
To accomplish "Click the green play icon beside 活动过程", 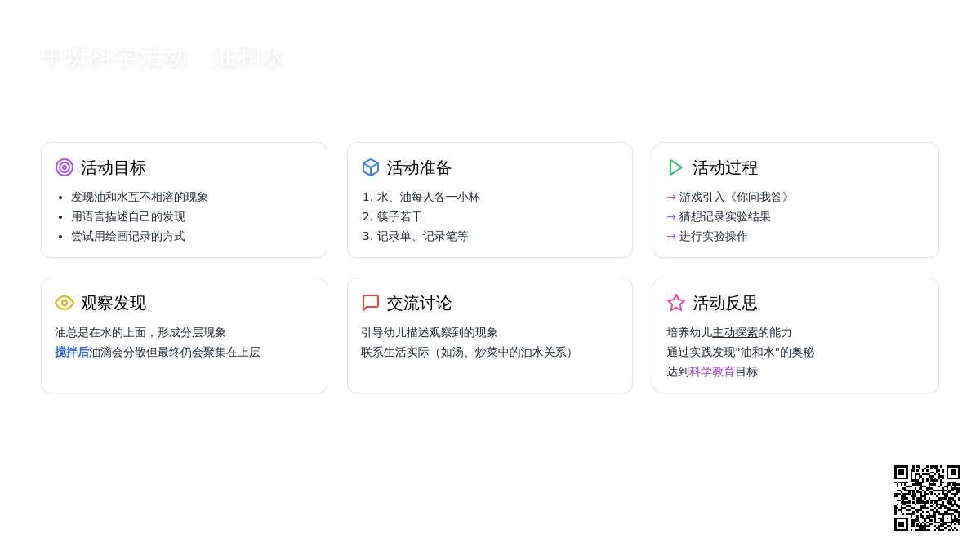I will click(676, 167).
